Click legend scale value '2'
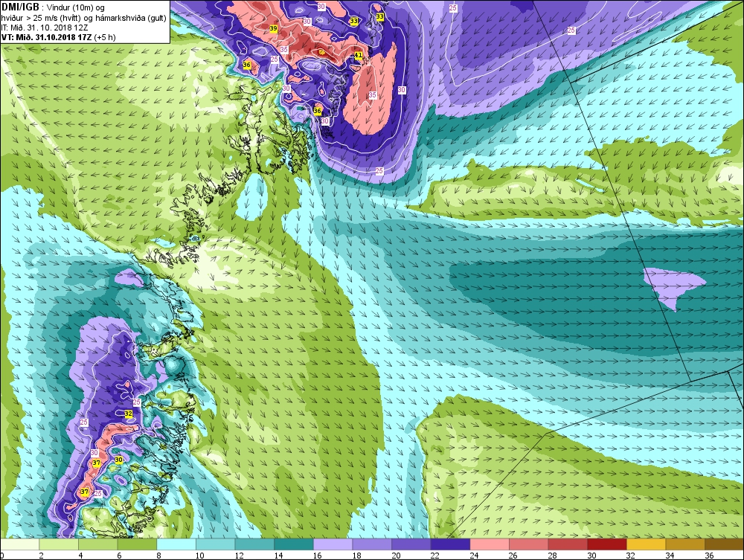The height and width of the screenshot is (560, 744). click(41, 556)
